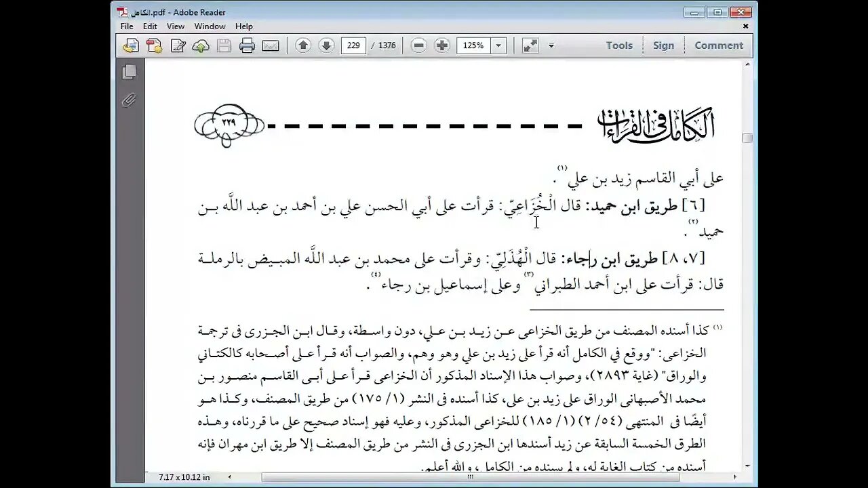Click the zoom in plus button
Image resolution: width=868 pixels, height=488 pixels.
point(442,45)
